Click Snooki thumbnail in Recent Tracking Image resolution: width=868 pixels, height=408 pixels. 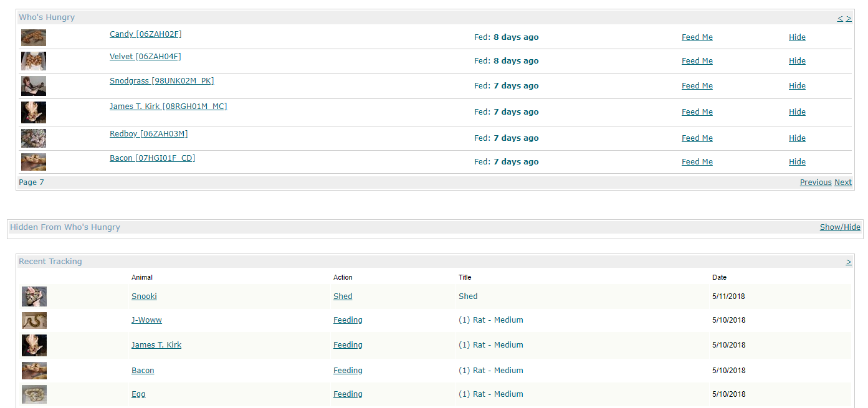pos(34,297)
